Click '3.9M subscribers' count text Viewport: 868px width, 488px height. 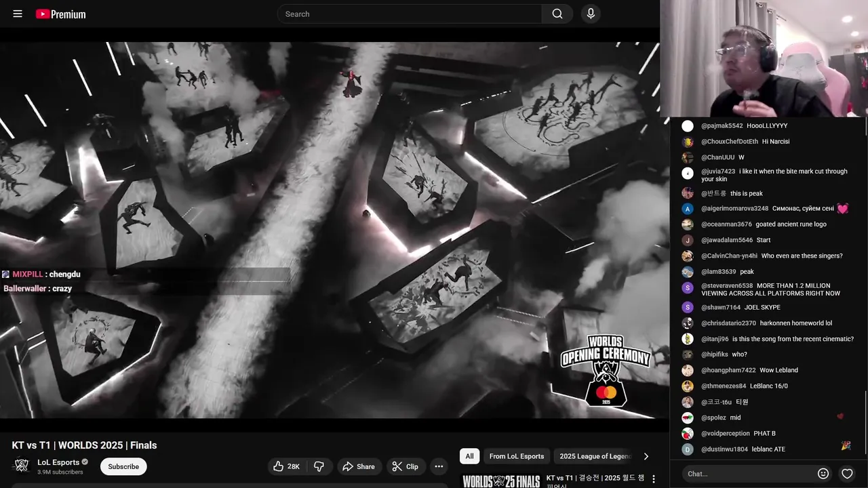pos(60,472)
